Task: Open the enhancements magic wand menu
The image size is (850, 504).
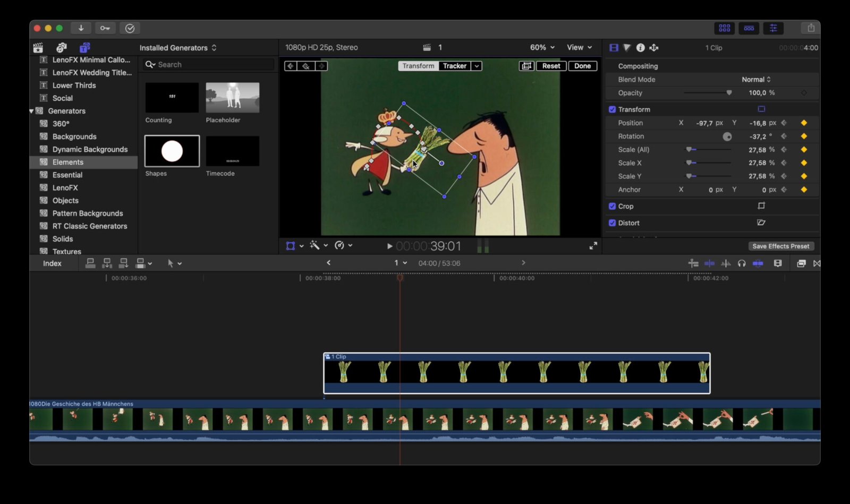Action: (319, 245)
